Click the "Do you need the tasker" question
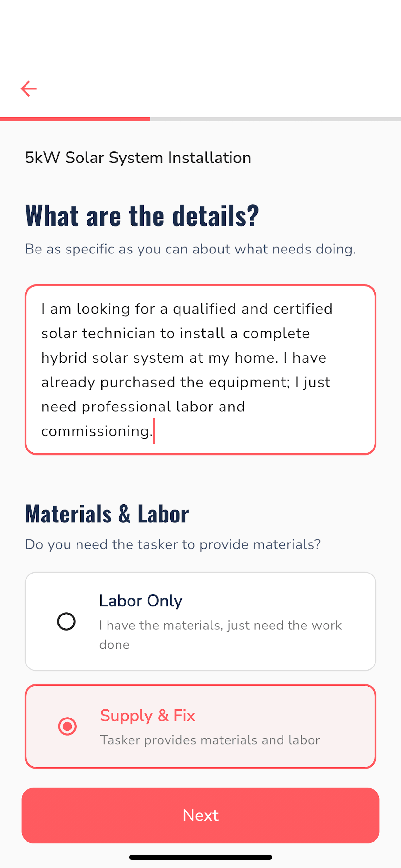Viewport: 401px width, 868px height. 173,544
